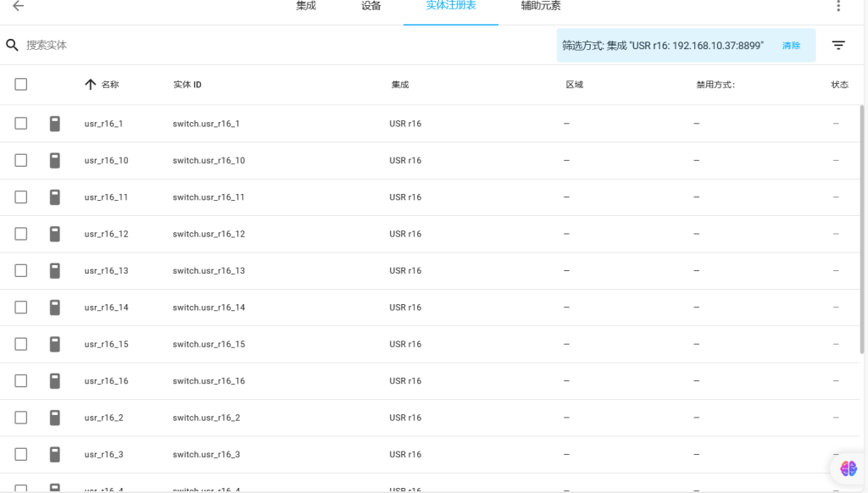Click the switch icon for usr_r16_16

coord(55,381)
